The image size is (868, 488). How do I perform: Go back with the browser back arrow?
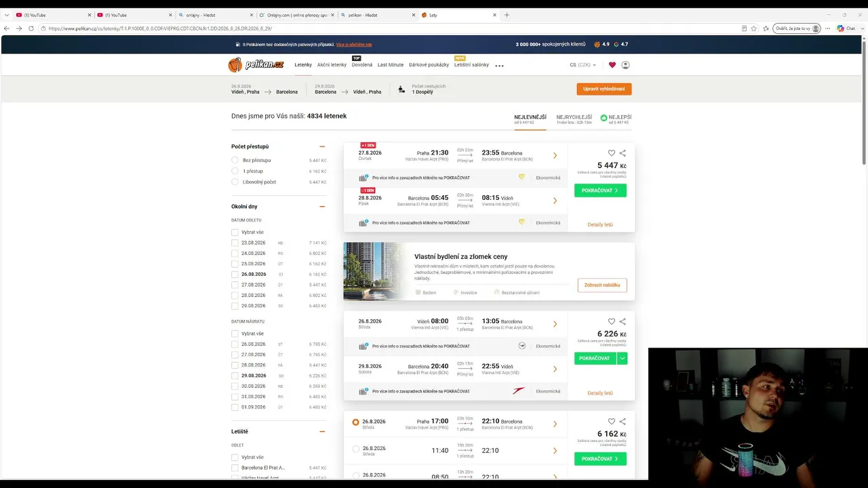[x=7, y=28]
